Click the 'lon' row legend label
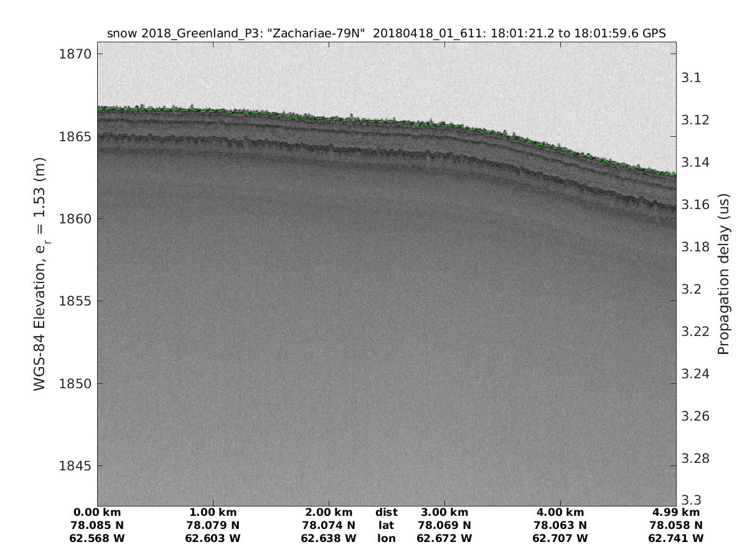This screenshot has height=560, width=747. coord(387,538)
